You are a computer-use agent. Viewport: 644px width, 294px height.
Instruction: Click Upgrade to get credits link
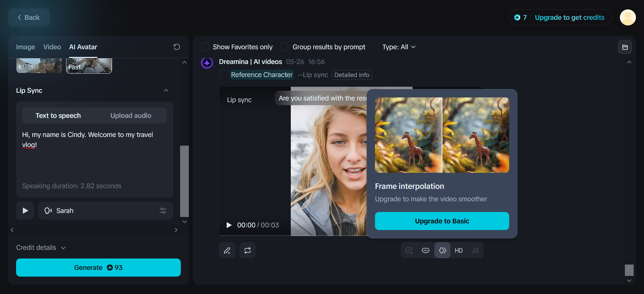(570, 17)
